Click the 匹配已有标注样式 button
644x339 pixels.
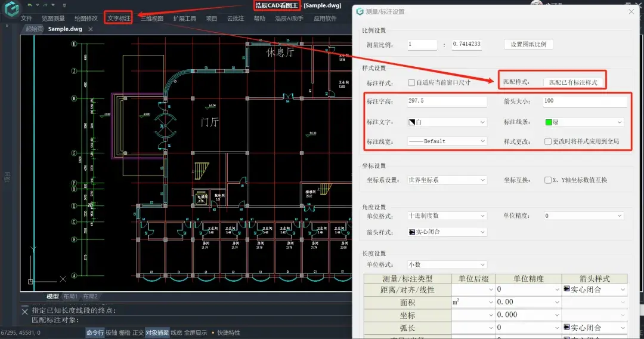click(573, 82)
